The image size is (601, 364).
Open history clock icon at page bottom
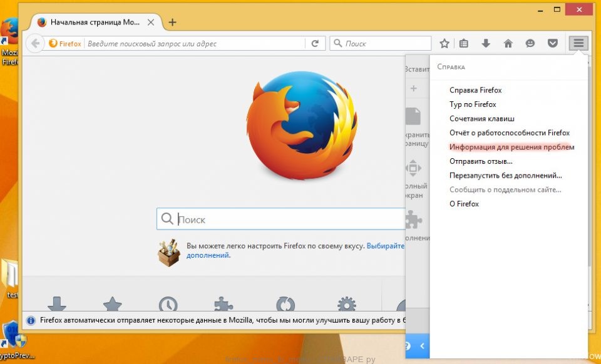(168, 303)
